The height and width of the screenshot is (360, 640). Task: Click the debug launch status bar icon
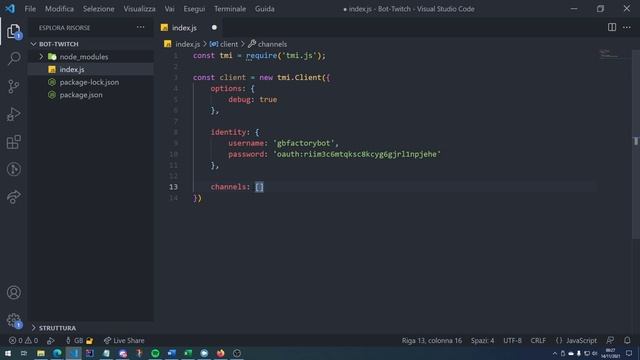(x=51, y=340)
